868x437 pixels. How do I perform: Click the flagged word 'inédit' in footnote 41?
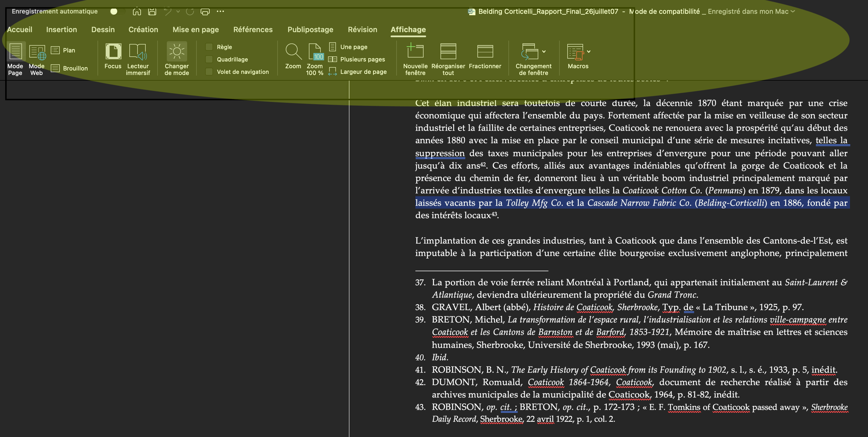(x=823, y=370)
